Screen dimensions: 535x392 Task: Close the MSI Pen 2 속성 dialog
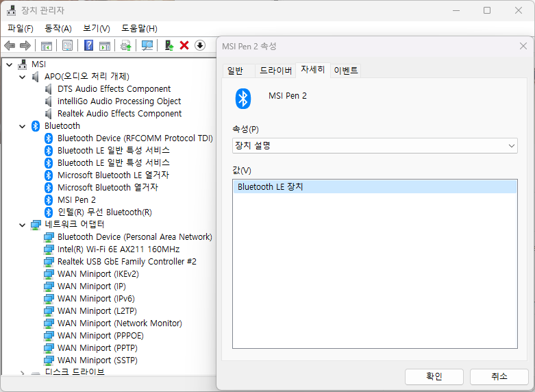[523, 46]
